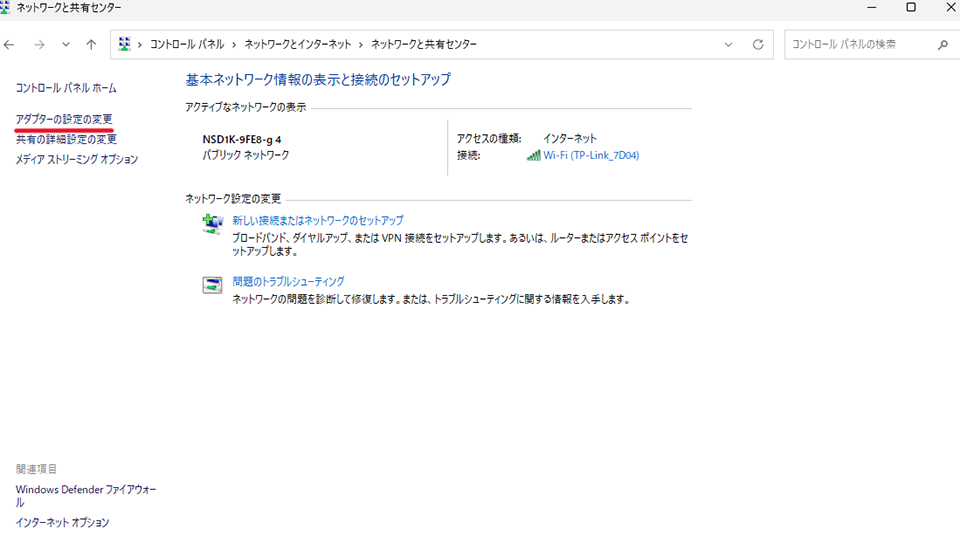Image resolution: width=960 pixels, height=536 pixels.
Task: Open コントロール パネル ホーム
Action: pos(66,88)
